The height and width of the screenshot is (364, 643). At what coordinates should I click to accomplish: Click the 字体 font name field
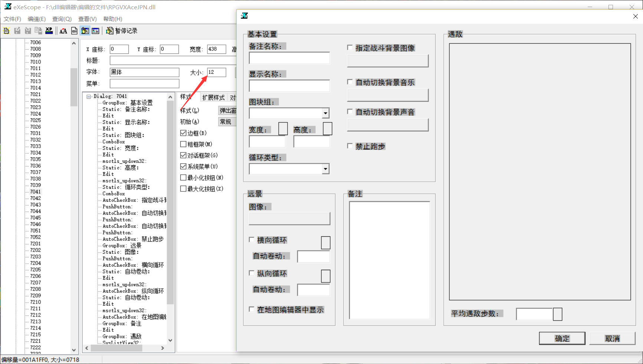tap(144, 72)
